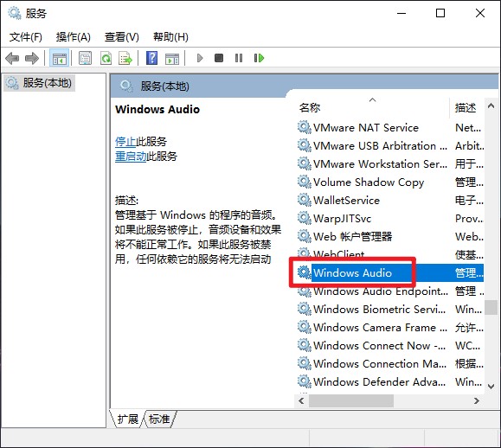Click the horizontal scrollbar right arrow

477,400
